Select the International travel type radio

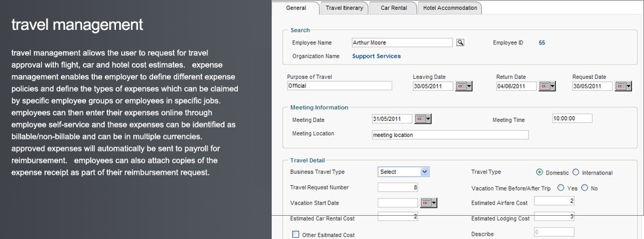pyautogui.click(x=576, y=173)
